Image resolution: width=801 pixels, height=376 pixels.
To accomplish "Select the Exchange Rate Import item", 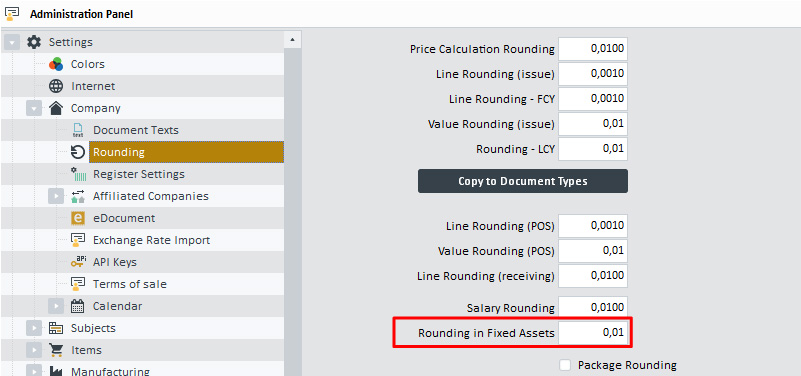I will (152, 240).
